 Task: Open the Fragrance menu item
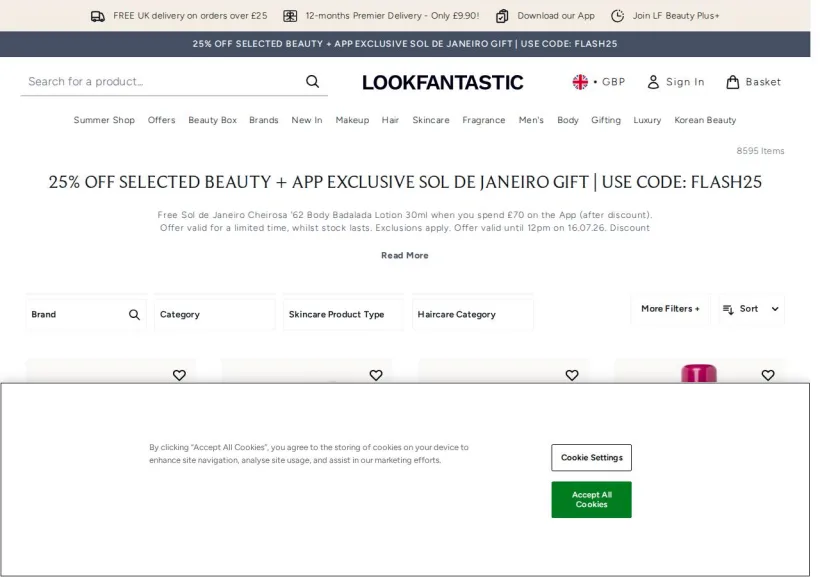click(x=484, y=120)
